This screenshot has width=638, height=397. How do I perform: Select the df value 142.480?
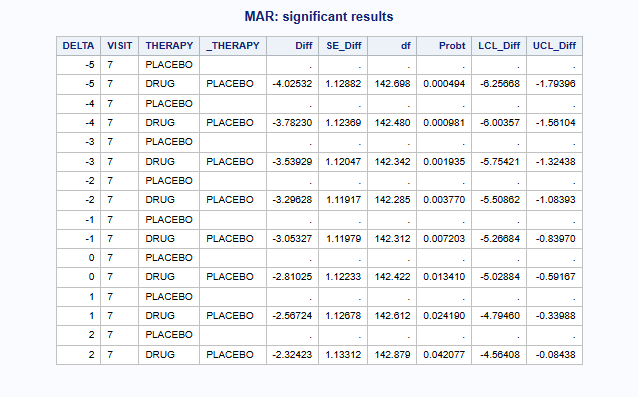[392, 123]
